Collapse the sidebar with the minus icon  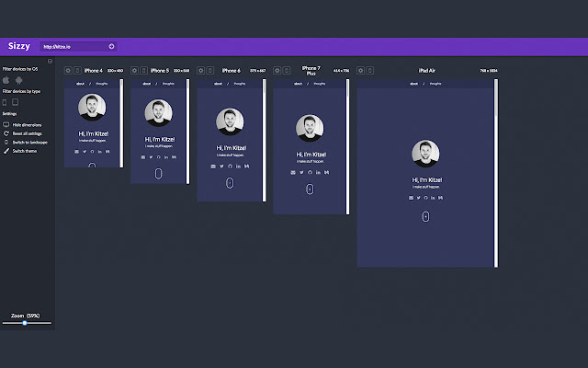click(50, 61)
